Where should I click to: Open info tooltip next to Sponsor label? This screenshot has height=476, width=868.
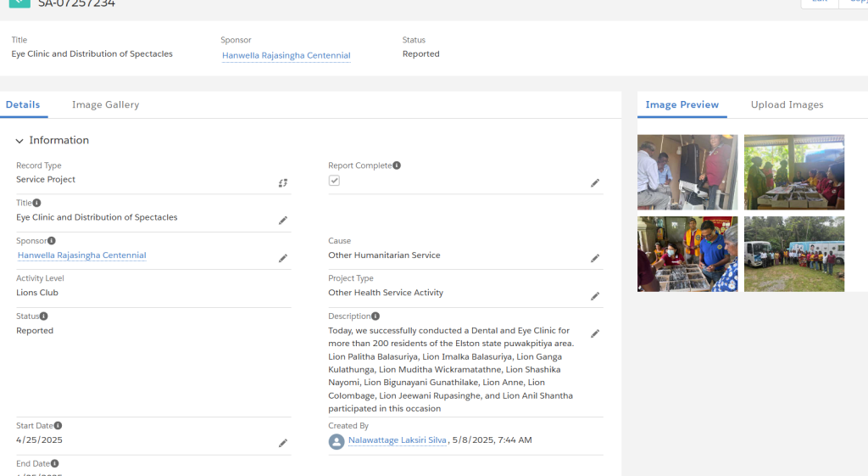52,240
